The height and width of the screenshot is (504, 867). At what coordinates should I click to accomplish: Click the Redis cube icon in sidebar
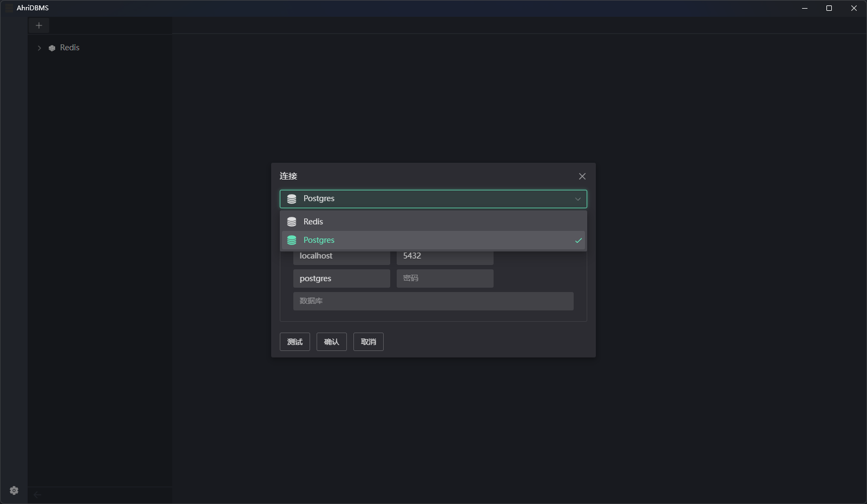52,48
